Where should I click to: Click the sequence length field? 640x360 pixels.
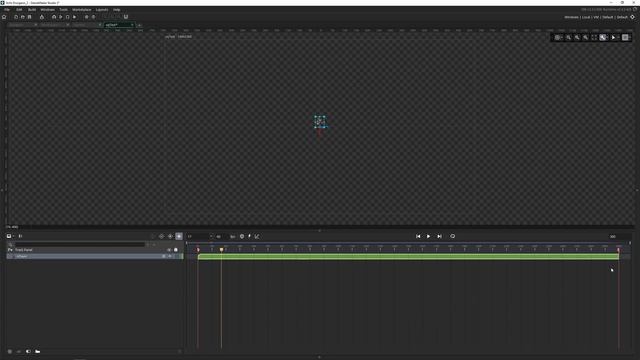pyautogui.click(x=618, y=236)
